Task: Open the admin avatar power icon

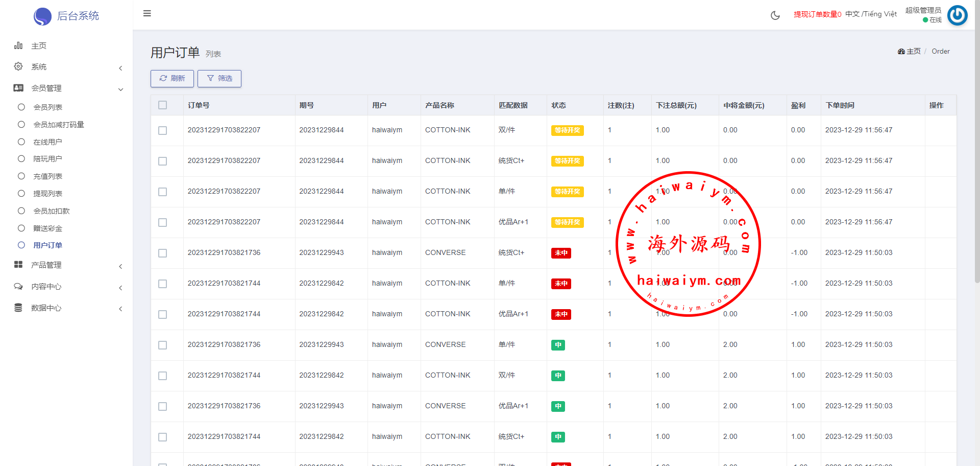Action: 957,15
